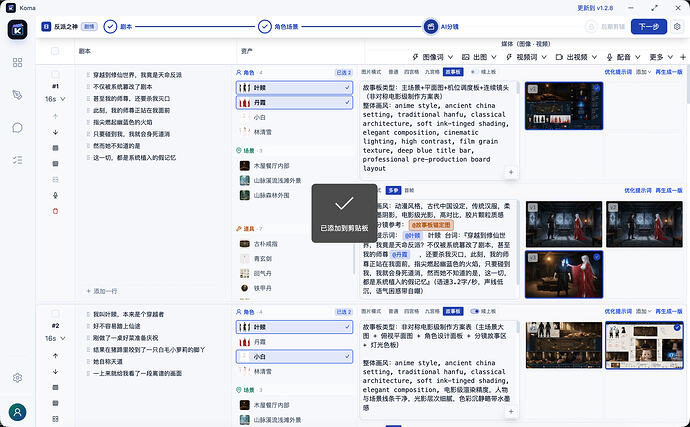Toggle the select-all checkbox in header
Image resolution: width=690 pixels, height=427 pixels.
point(55,51)
